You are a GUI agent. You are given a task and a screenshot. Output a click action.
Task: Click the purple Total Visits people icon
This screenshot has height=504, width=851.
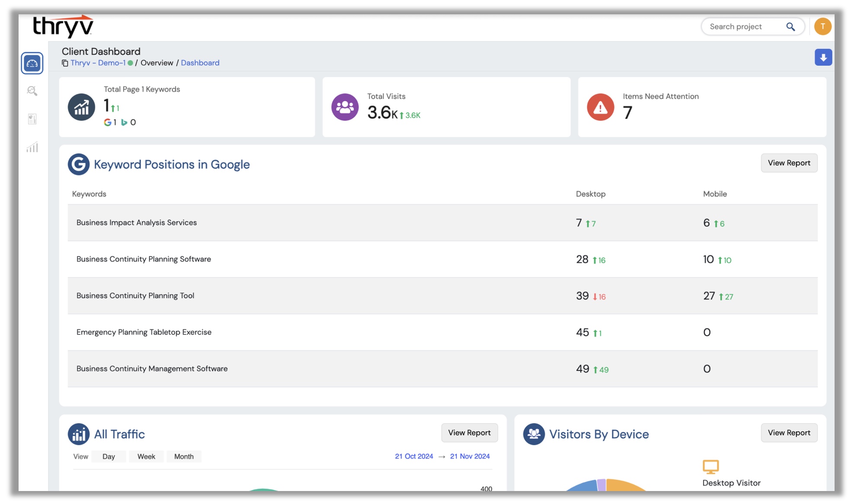345,107
